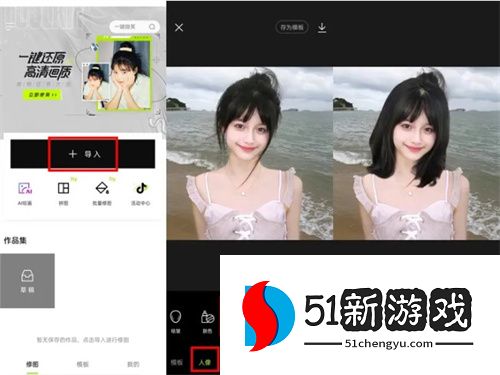500x375 pixels.
Task: Switch to the 修图 bottom tab
Action: (32, 364)
